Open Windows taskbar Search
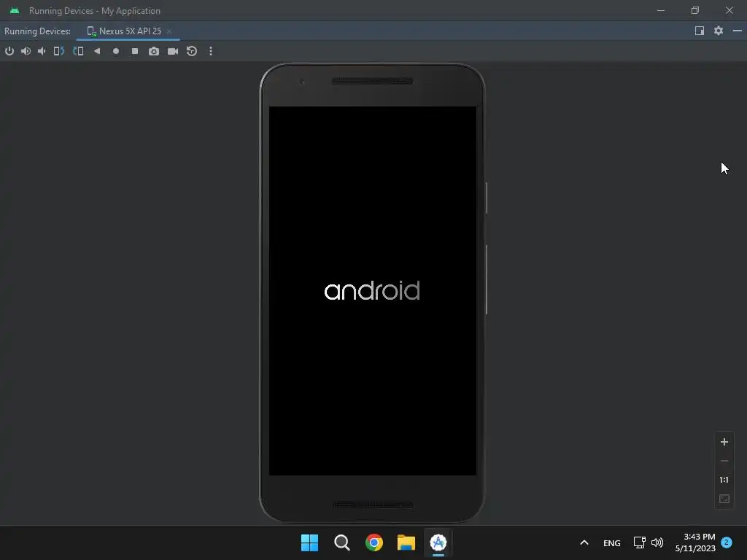 pos(342,542)
